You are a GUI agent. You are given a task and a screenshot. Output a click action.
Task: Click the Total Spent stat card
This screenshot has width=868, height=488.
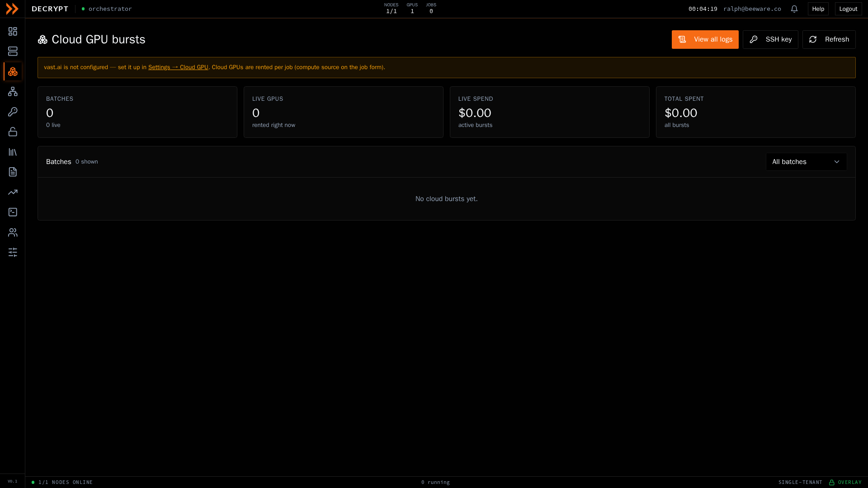tap(756, 112)
